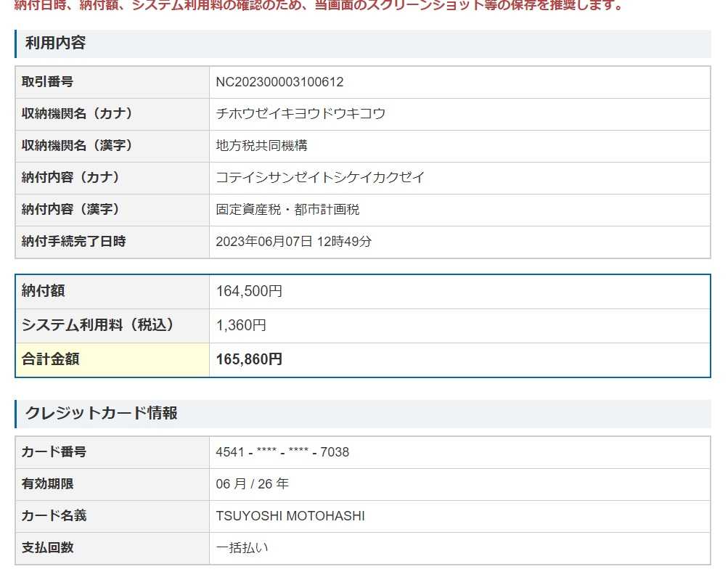The image size is (728, 585).
Task: Click the システム利用料（税込） label
Action: [98, 325]
